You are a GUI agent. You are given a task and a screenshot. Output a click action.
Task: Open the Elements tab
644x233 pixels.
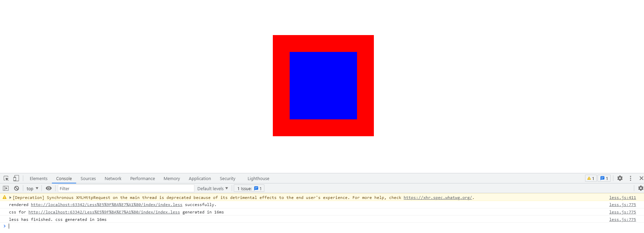[38, 178]
